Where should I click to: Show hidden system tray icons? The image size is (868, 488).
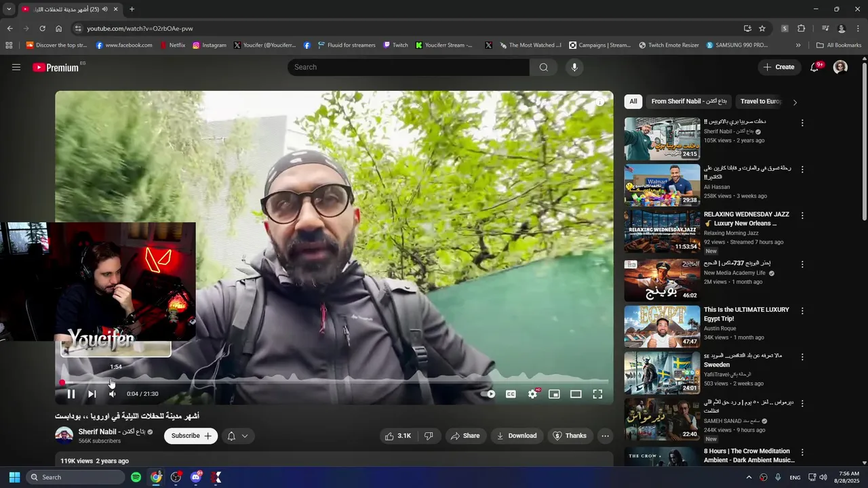(x=749, y=477)
